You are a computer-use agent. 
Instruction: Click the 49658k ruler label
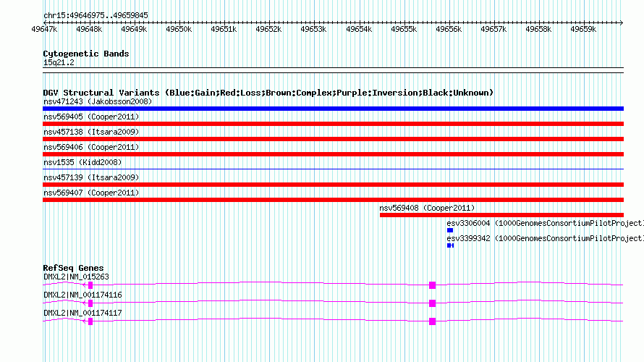click(538, 29)
